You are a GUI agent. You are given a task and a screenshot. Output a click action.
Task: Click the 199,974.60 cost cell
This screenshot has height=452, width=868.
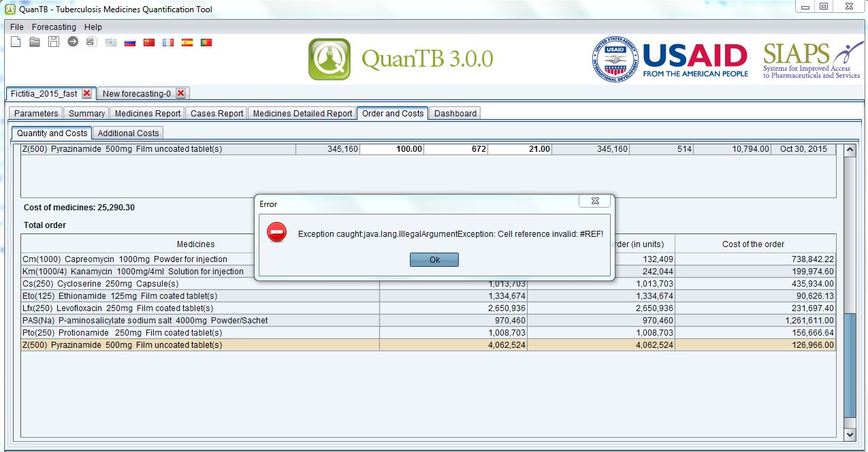[756, 272]
